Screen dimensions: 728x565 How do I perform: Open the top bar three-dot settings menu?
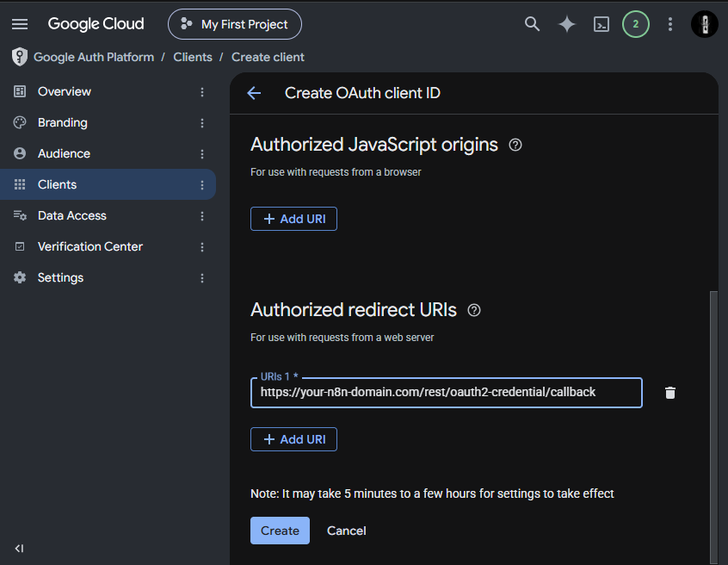pos(670,24)
